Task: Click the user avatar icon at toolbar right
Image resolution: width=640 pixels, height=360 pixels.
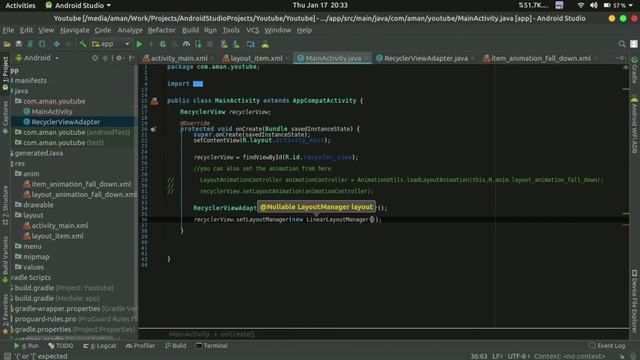Action: tap(633, 44)
